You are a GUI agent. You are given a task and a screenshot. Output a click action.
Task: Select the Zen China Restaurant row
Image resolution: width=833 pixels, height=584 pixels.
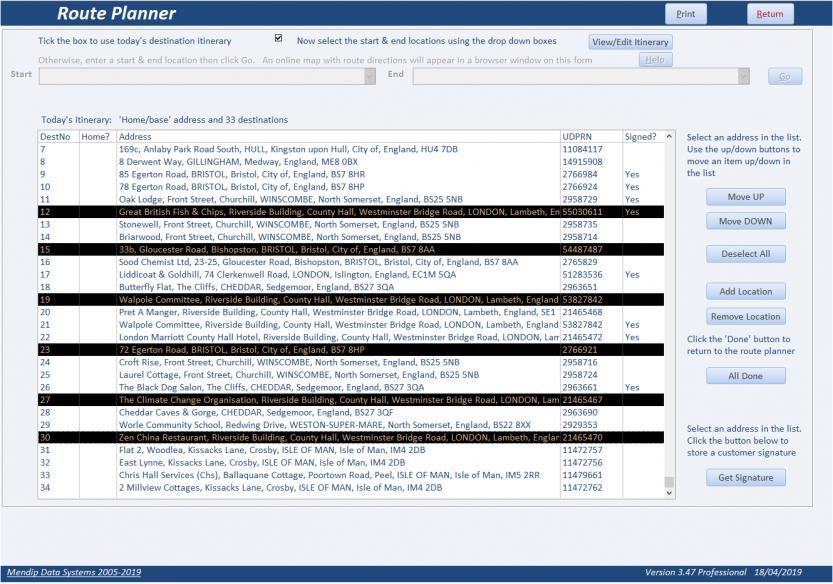tap(351, 438)
